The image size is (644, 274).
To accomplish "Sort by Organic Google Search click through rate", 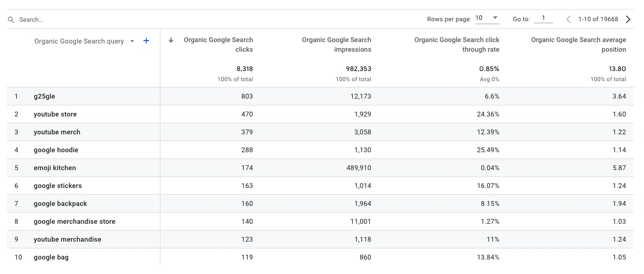I will 457,44.
